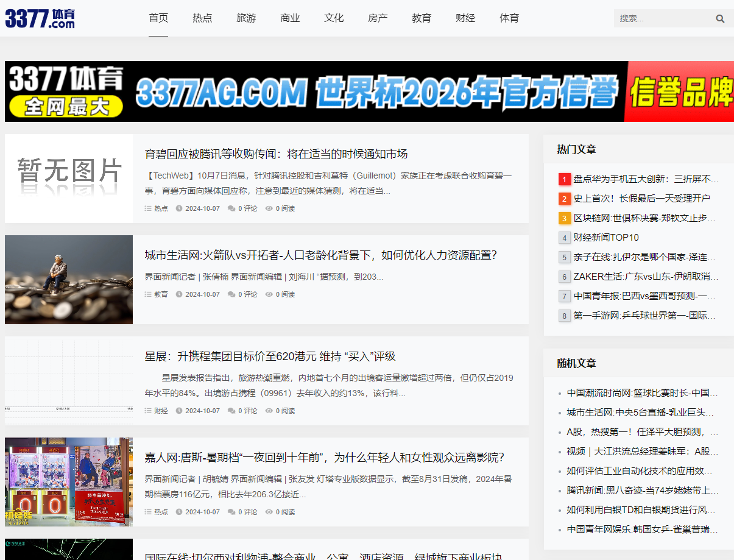Viewport: 734px width, 560px height.
Task: Open the 房产 navigation item
Action: 378,18
